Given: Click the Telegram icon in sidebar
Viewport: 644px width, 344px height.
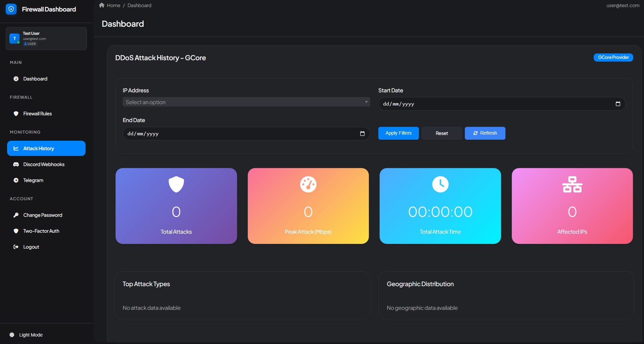Looking at the screenshot, I should click(x=16, y=180).
